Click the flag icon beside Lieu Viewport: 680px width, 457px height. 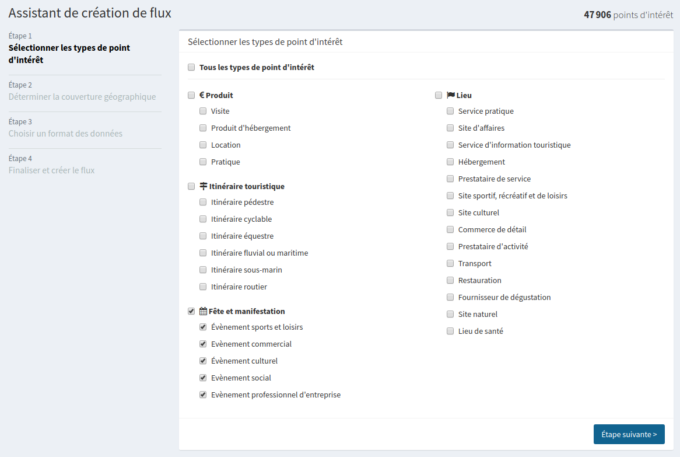pos(450,95)
